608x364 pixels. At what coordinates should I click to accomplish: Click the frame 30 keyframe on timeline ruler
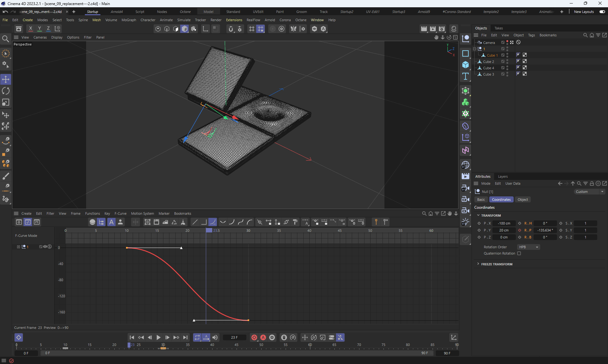(x=163, y=348)
